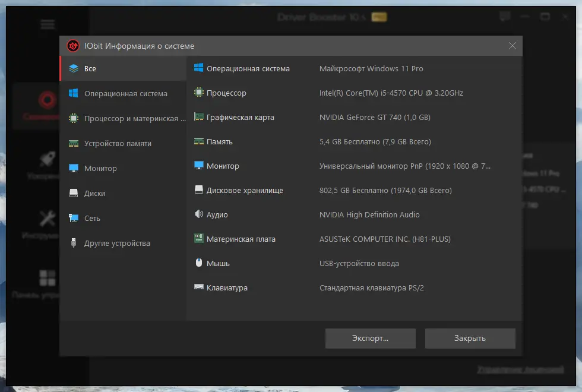The image size is (582, 392).
Task: Click the chip icon beside 'Процессор и материнская'
Action: coord(74,118)
